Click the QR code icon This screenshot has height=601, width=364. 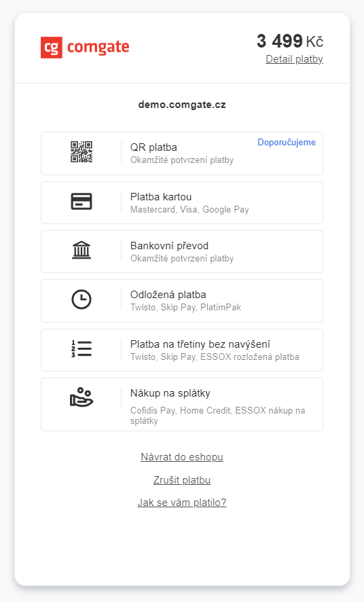[81, 152]
